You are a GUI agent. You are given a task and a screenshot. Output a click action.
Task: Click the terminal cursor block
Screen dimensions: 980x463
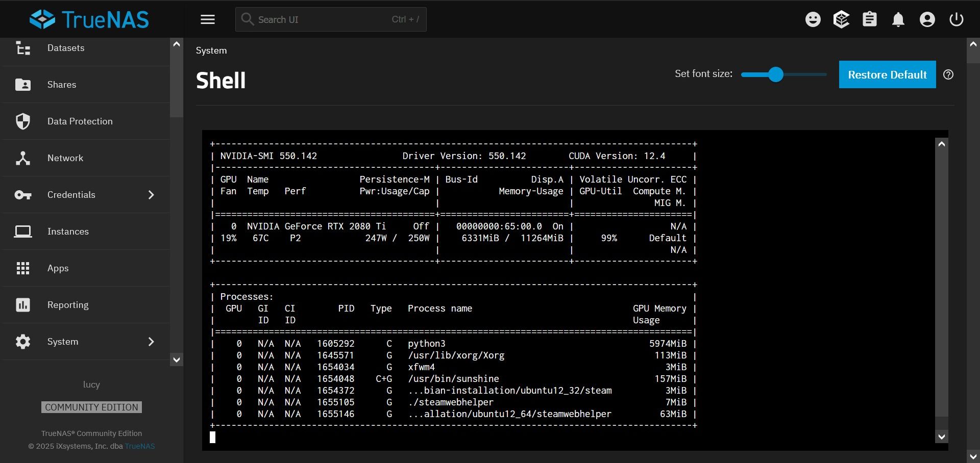coord(213,437)
